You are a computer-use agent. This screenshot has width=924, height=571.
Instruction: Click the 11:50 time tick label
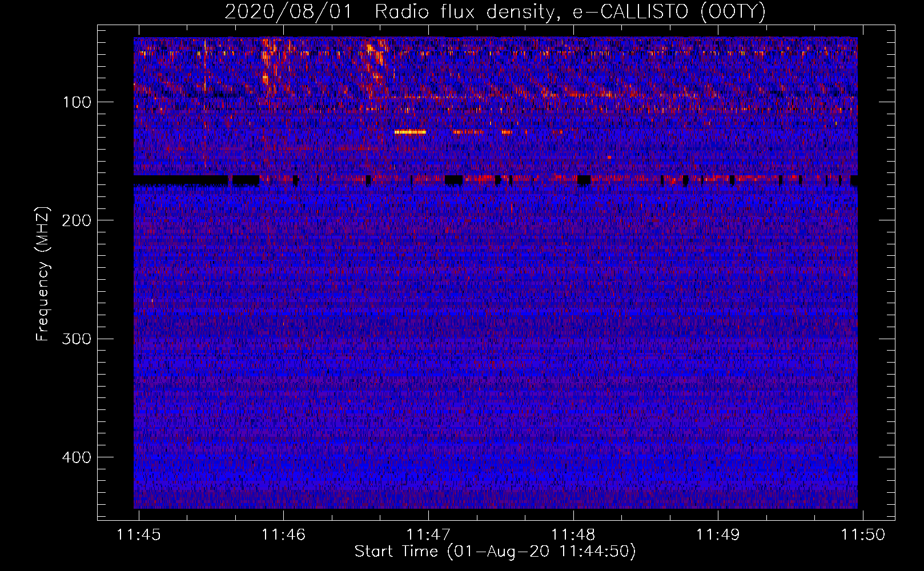point(863,534)
